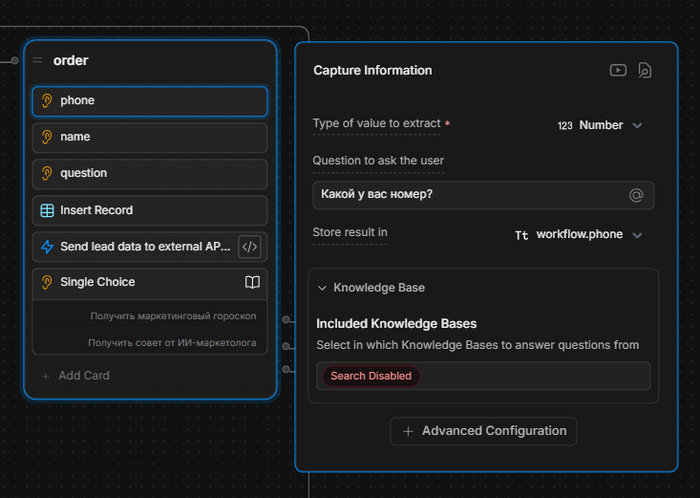Click the book icon on Single Choice card

tap(253, 282)
